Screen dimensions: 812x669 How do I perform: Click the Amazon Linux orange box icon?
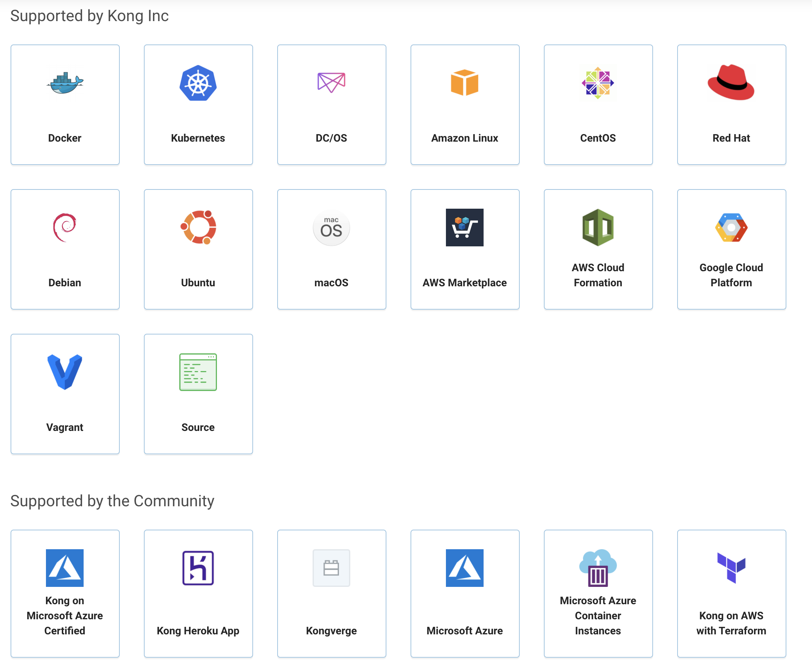click(464, 82)
